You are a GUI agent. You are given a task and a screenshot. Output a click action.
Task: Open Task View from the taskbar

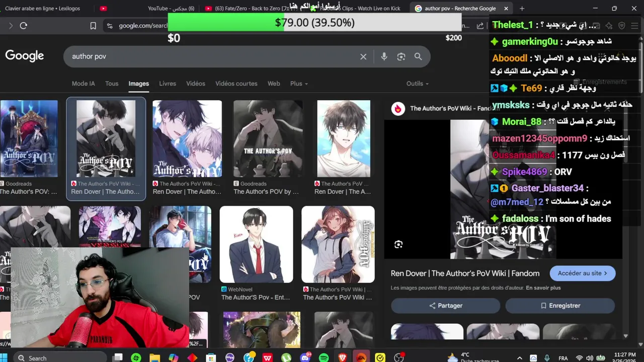(x=118, y=358)
